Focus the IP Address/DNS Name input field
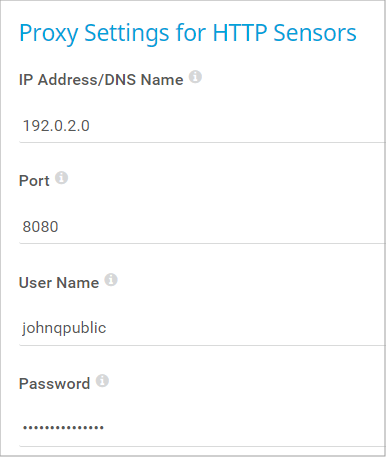The width and height of the screenshot is (386, 457). click(x=202, y=126)
